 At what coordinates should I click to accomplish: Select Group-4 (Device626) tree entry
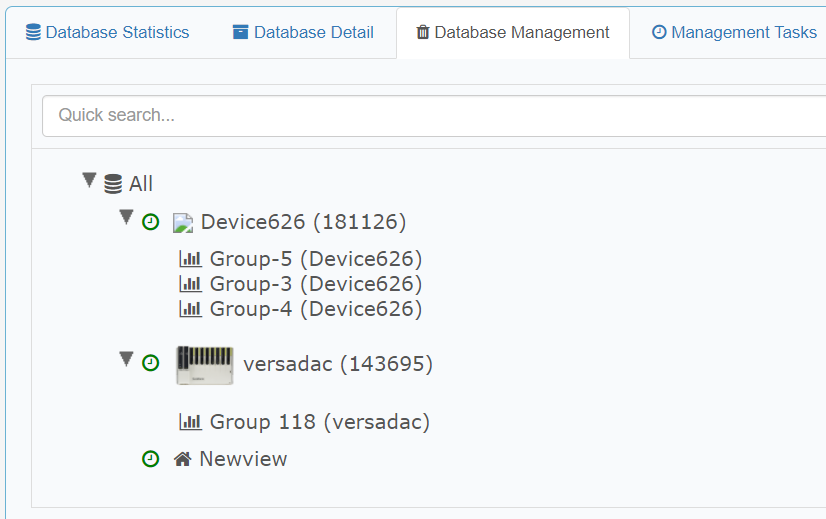pyautogui.click(x=301, y=309)
